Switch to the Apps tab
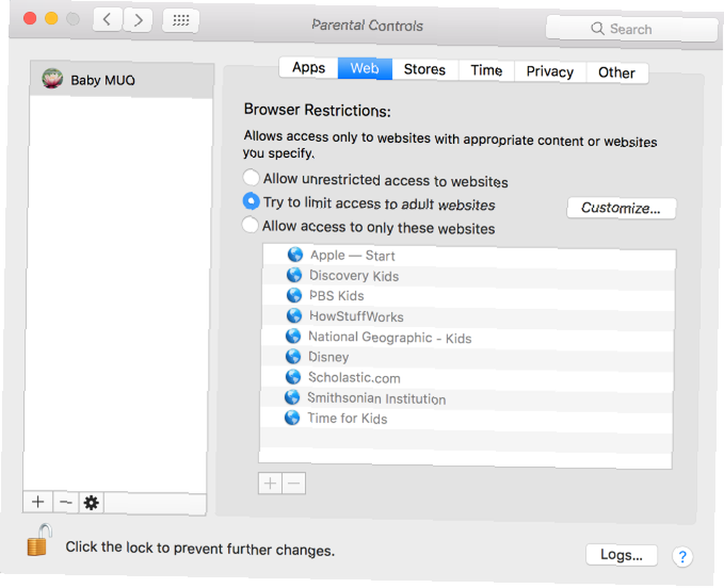This screenshot has width=724, height=588. click(308, 68)
